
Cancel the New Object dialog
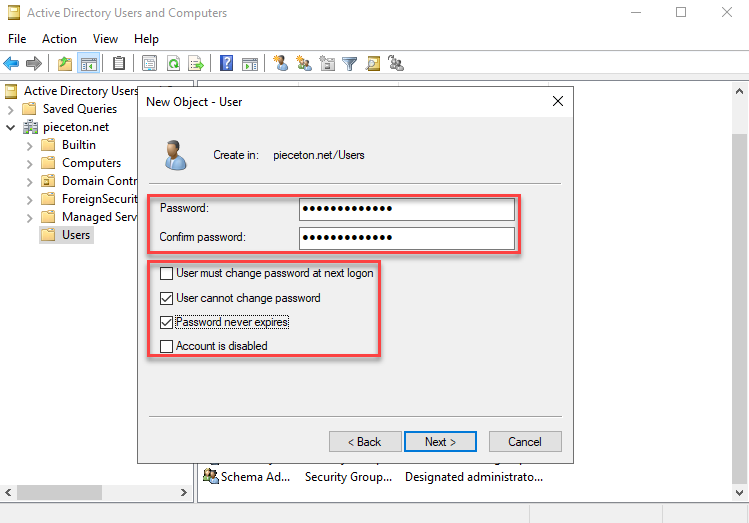coord(525,442)
